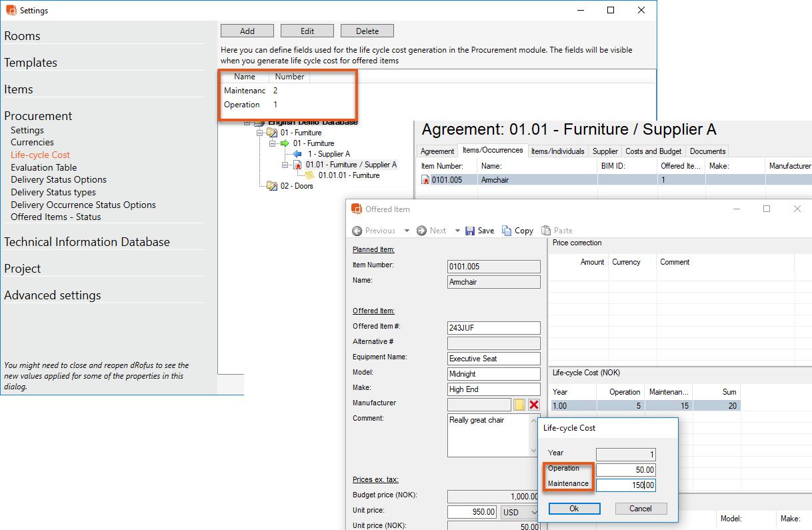Image resolution: width=812 pixels, height=530 pixels.
Task: Clear manufacturer using the red X icon
Action: pos(534,405)
